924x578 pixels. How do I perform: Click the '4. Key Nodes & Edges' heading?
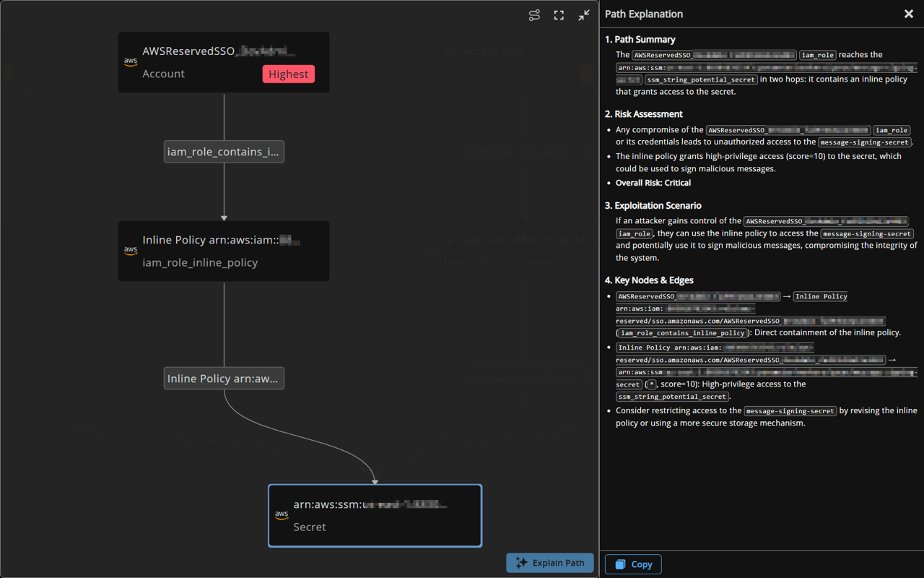pyautogui.click(x=649, y=280)
